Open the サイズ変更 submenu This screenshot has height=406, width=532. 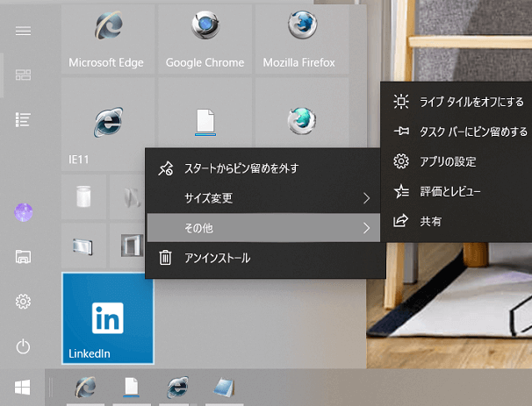(x=263, y=198)
